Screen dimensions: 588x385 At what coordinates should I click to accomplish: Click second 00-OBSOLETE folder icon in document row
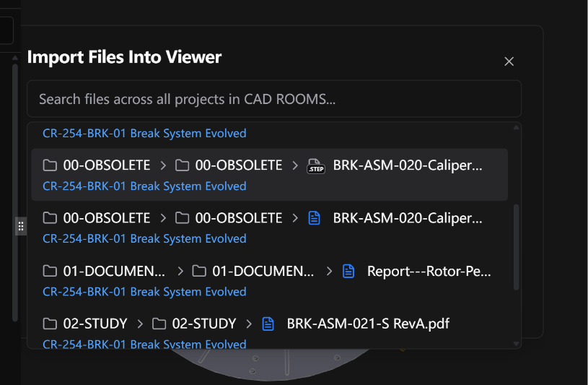tap(182, 218)
